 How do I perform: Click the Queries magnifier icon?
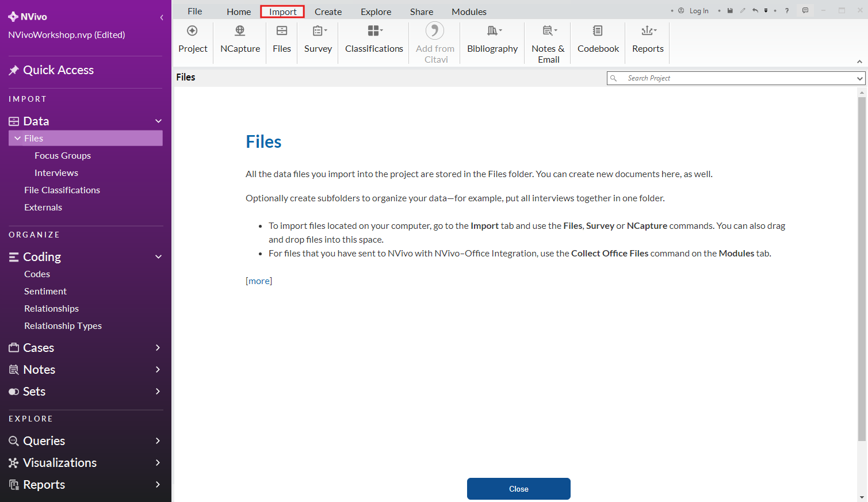coord(14,441)
